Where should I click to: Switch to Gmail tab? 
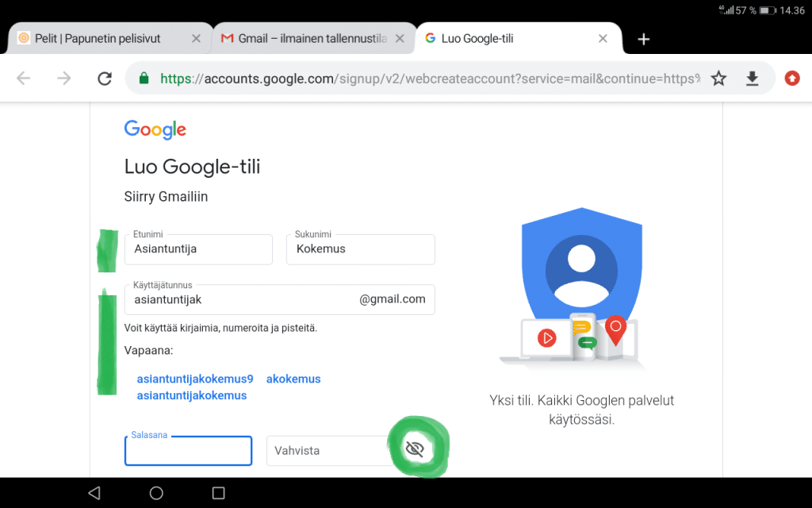[x=312, y=38]
